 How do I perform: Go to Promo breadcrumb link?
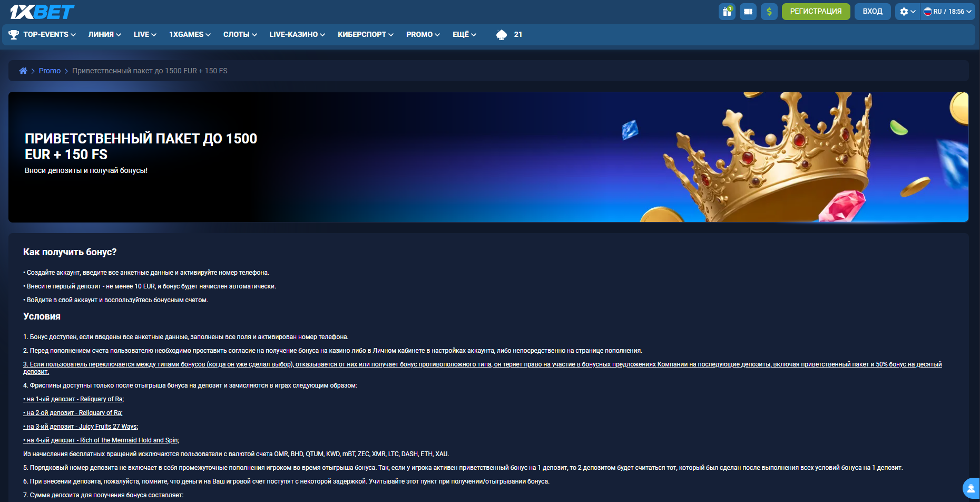click(50, 71)
